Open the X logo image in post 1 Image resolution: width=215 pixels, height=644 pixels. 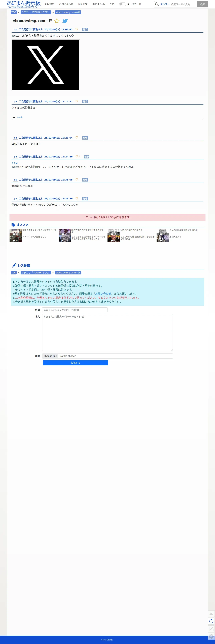coord(46,65)
